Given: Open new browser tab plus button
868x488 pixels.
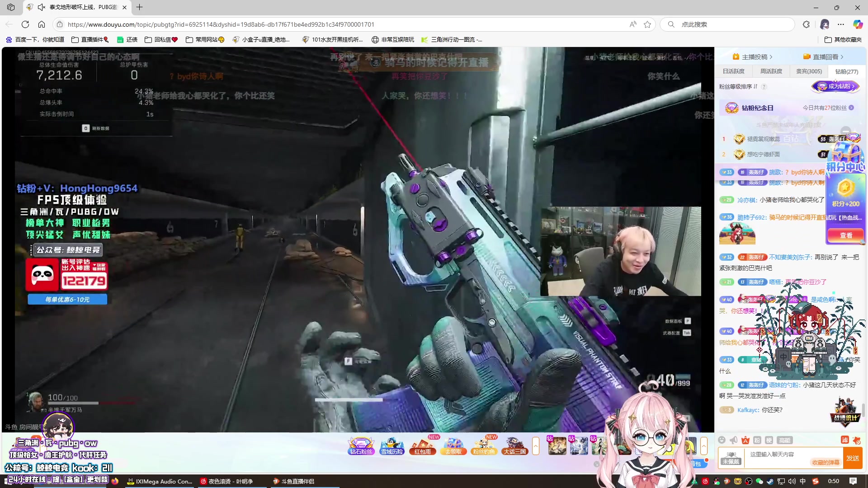Looking at the screenshot, I should [139, 7].
